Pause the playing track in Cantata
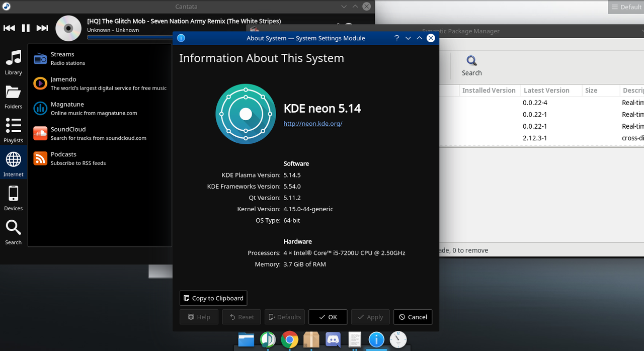The image size is (644, 351). click(x=26, y=28)
